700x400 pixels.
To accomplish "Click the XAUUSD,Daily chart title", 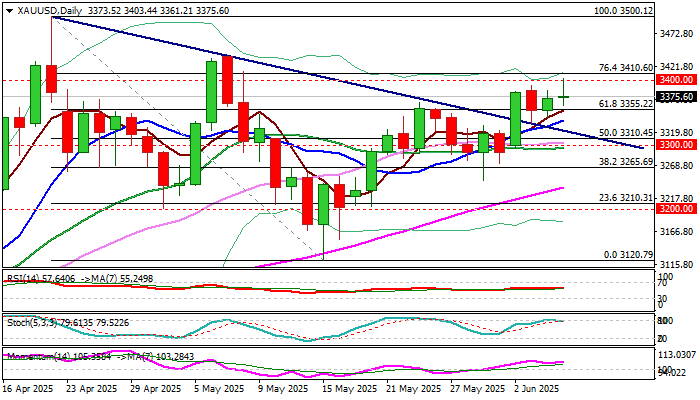I will (50, 11).
